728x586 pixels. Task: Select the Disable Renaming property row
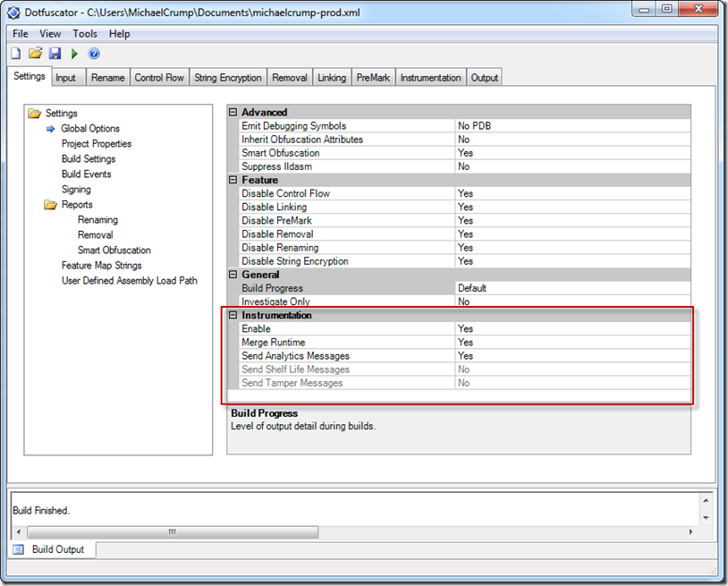465,248
